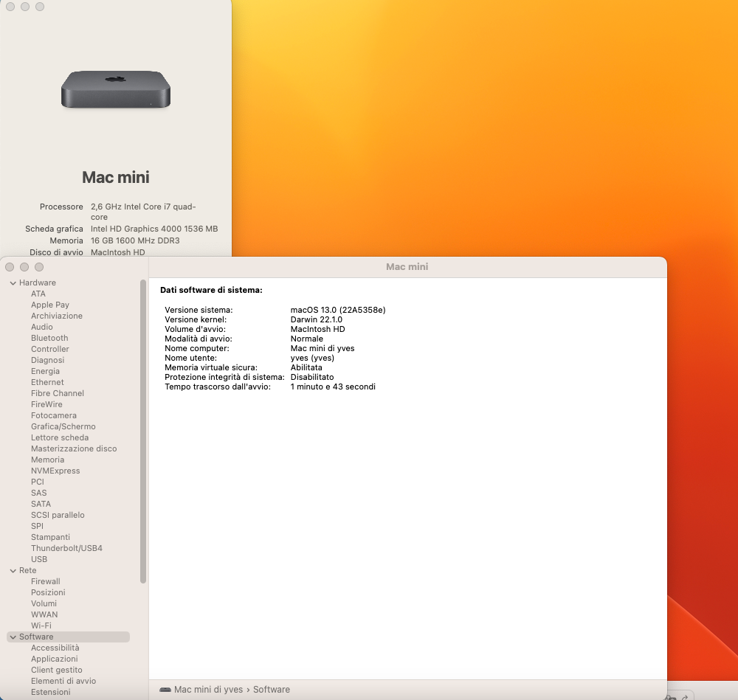The height and width of the screenshot is (700, 738).
Task: Click '16 GB 1600 MHz DDR3' in About window
Action: click(x=135, y=241)
